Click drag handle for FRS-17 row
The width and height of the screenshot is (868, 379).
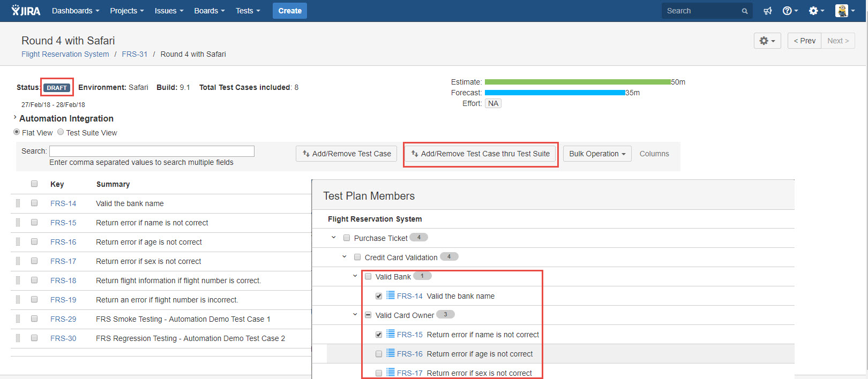[18, 261]
